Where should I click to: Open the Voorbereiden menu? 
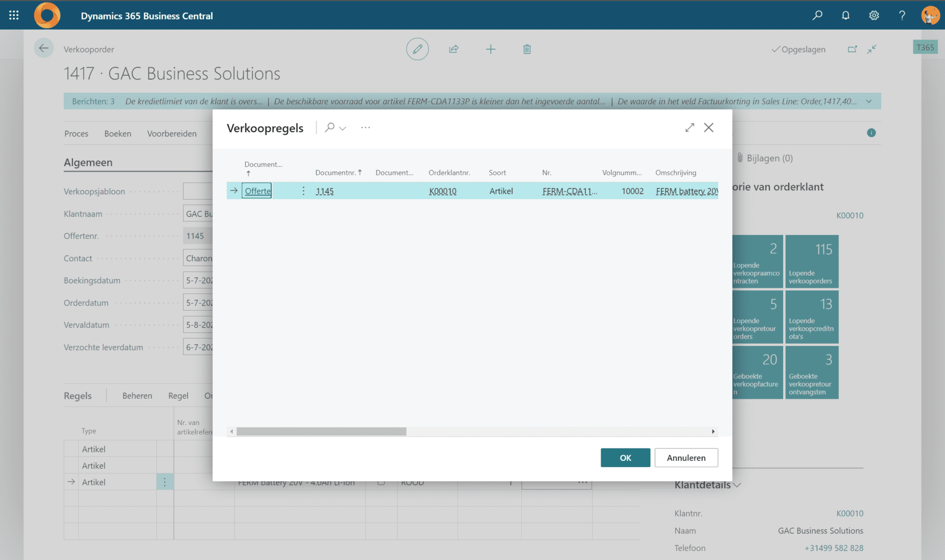tap(172, 133)
